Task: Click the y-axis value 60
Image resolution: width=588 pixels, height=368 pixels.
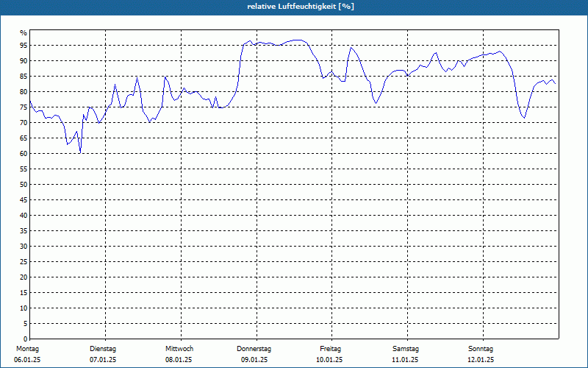Action: [x=24, y=154]
